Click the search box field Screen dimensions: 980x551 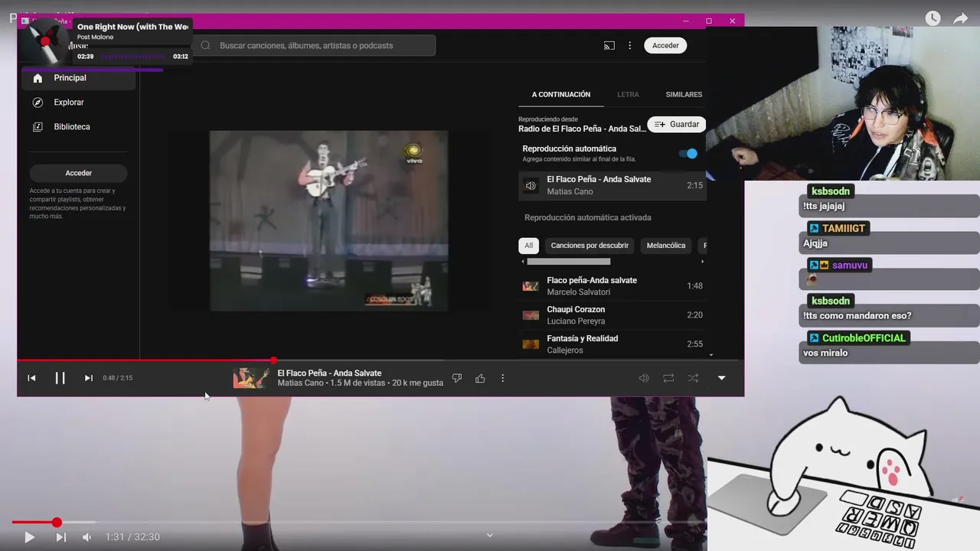314,45
